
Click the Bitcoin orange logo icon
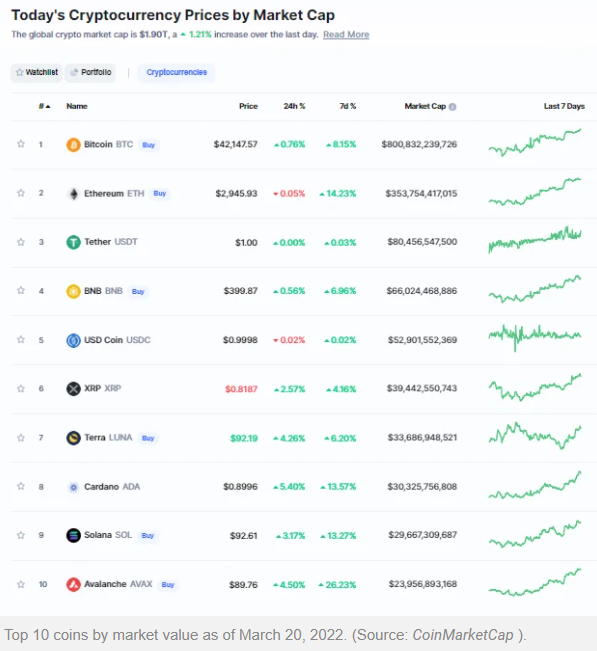click(x=73, y=144)
